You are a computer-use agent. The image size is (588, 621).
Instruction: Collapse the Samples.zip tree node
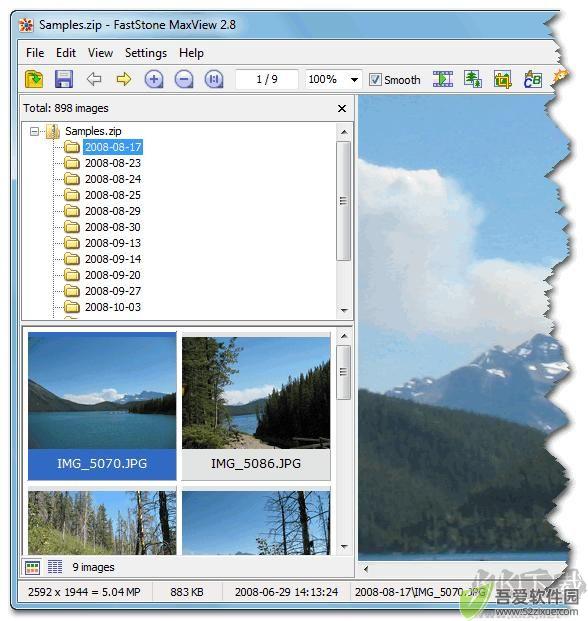(x=34, y=131)
